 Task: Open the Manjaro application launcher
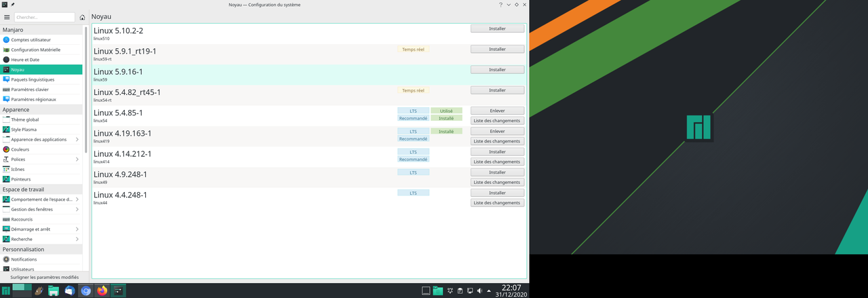pyautogui.click(x=6, y=291)
